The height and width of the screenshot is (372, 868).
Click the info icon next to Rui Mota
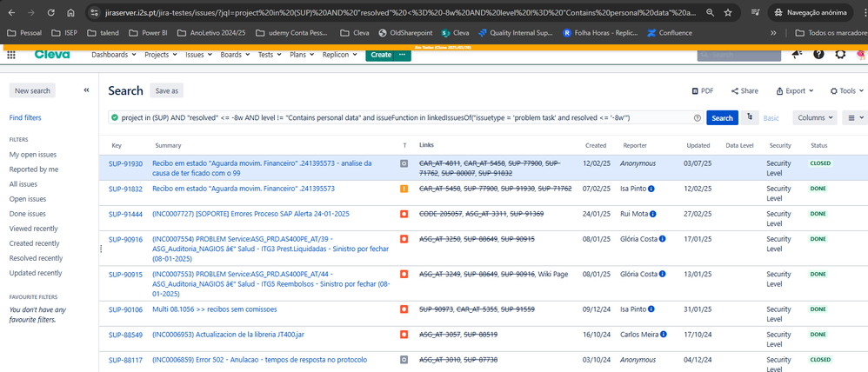[653, 214]
